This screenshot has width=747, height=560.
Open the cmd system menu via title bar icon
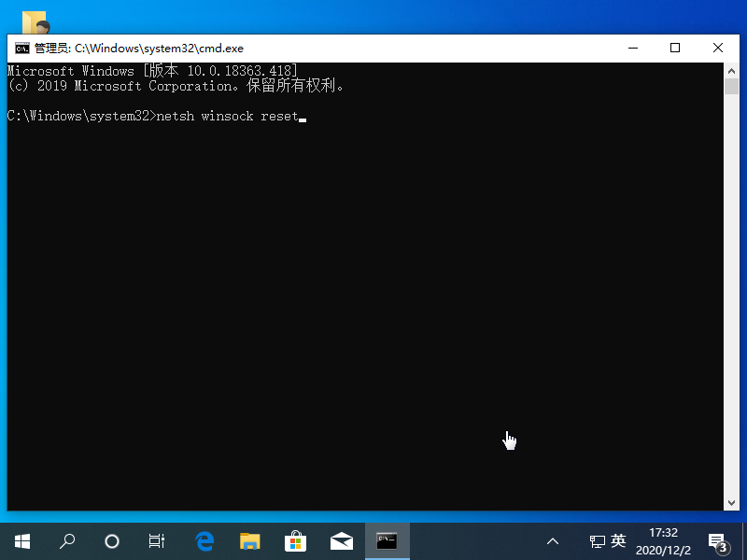click(21, 48)
